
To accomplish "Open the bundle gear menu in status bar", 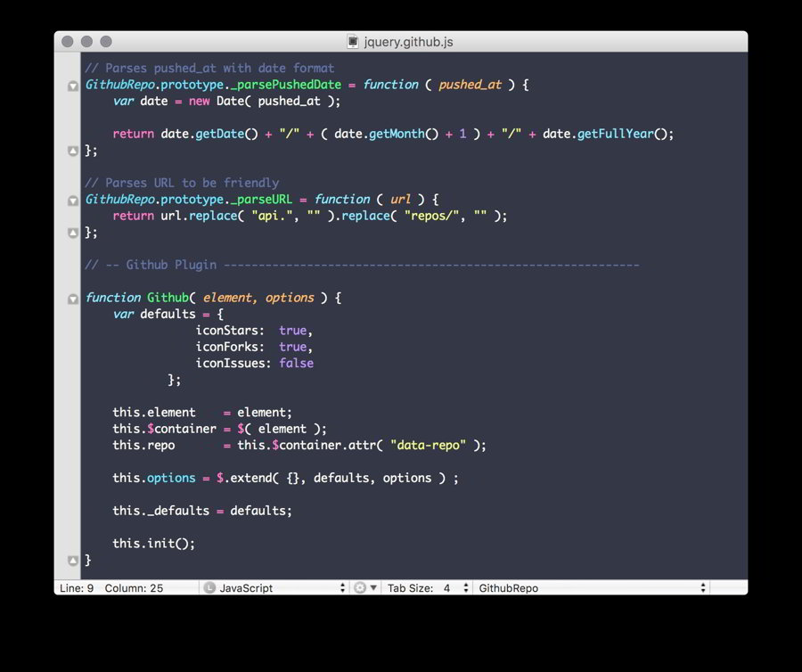I will pyautogui.click(x=364, y=588).
